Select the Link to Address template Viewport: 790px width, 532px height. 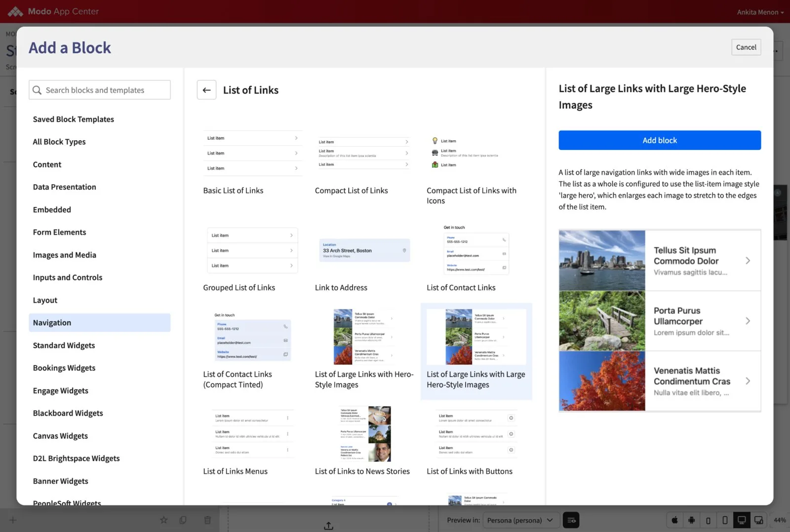pos(364,260)
